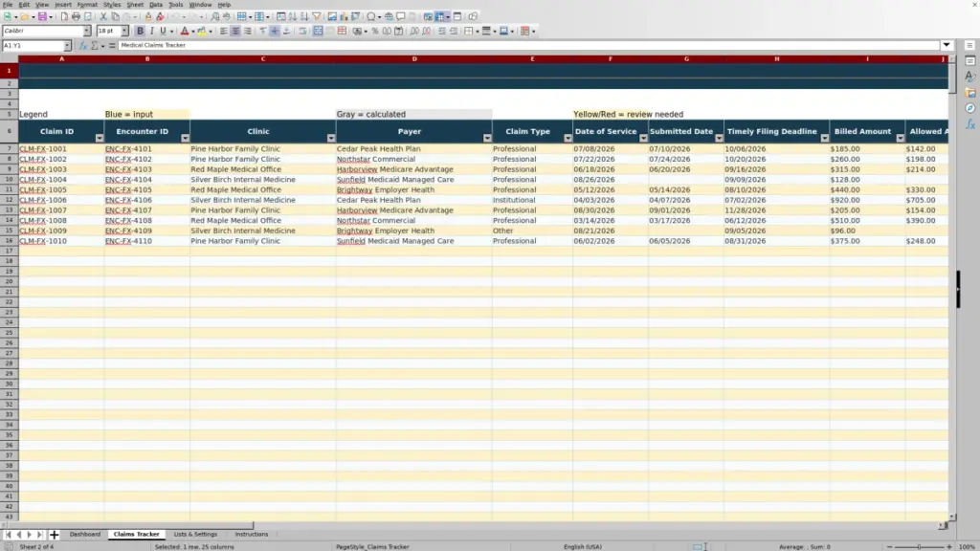This screenshot has height=551, width=980.
Task: Open the sidebar Properties icon
Action: point(970,60)
